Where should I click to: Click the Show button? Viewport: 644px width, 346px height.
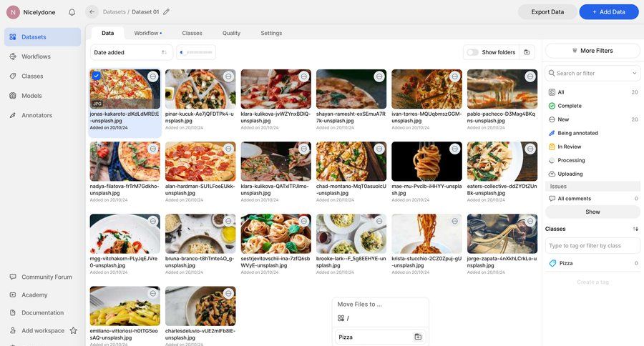pos(592,212)
